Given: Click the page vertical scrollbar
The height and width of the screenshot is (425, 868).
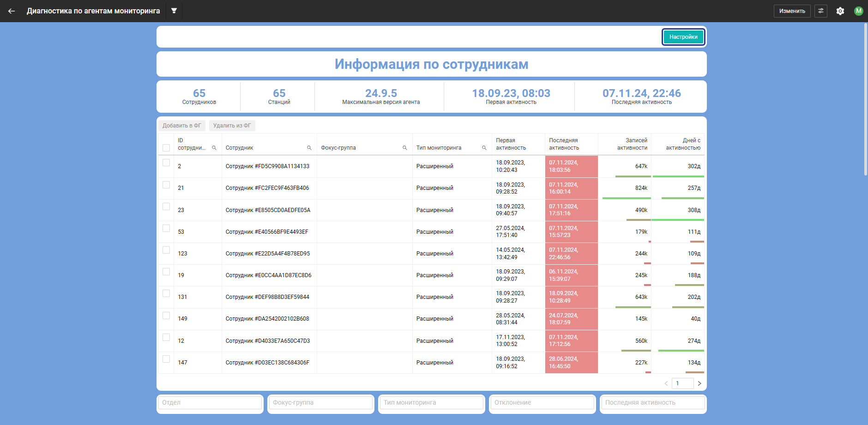Looking at the screenshot, I should point(866,99).
